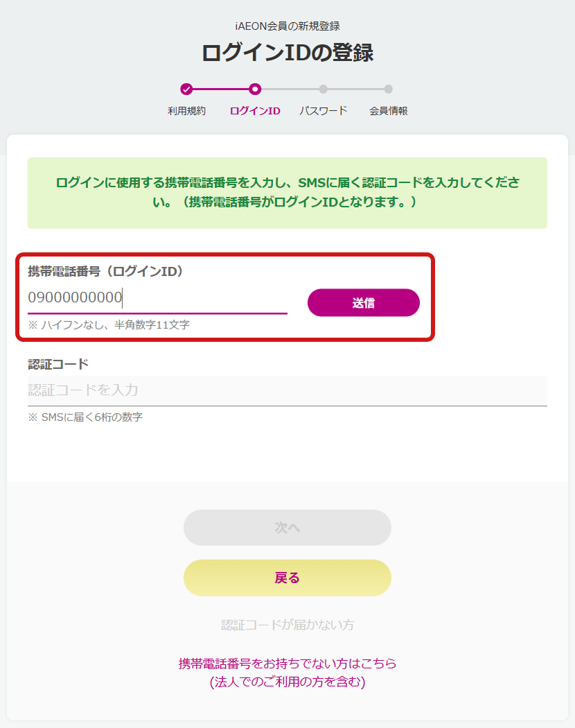Click the disabled 次へ button
This screenshot has width=575, height=728.
coord(287,528)
